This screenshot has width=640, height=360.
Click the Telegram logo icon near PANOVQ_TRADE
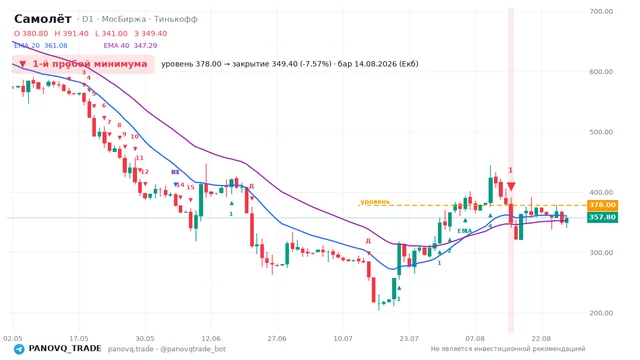19,349
